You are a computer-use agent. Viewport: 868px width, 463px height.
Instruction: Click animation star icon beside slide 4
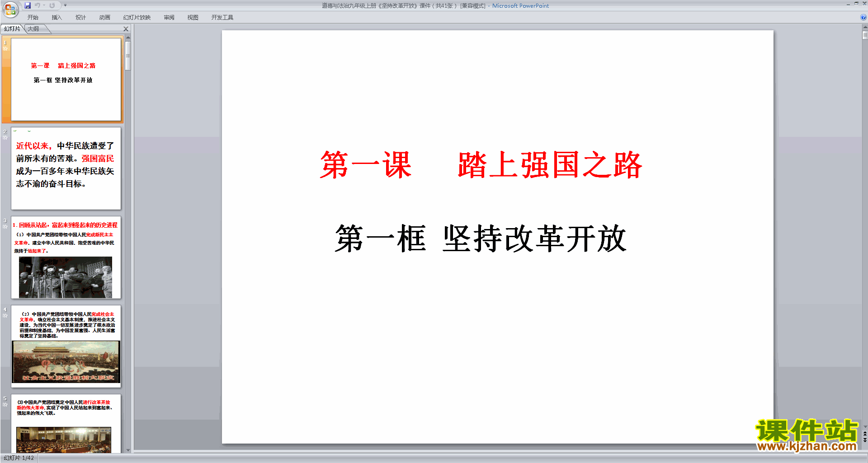(5, 316)
